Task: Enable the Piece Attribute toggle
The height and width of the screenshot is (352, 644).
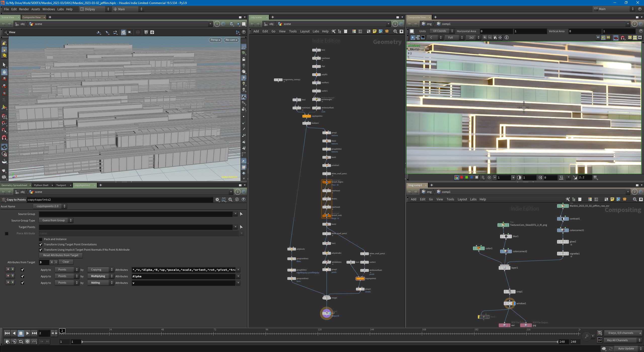Action: [x=7, y=234]
